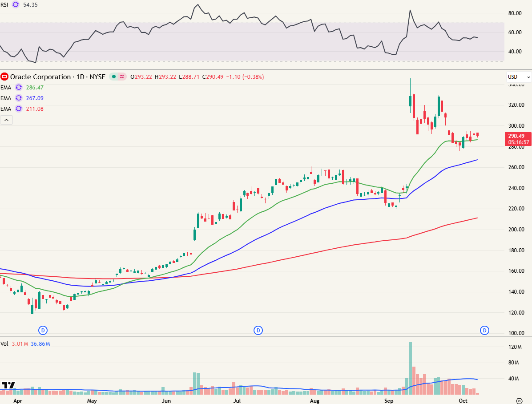532x404 pixels.
Task: Click the purple refresh icon beside RSI
Action: (16, 4)
